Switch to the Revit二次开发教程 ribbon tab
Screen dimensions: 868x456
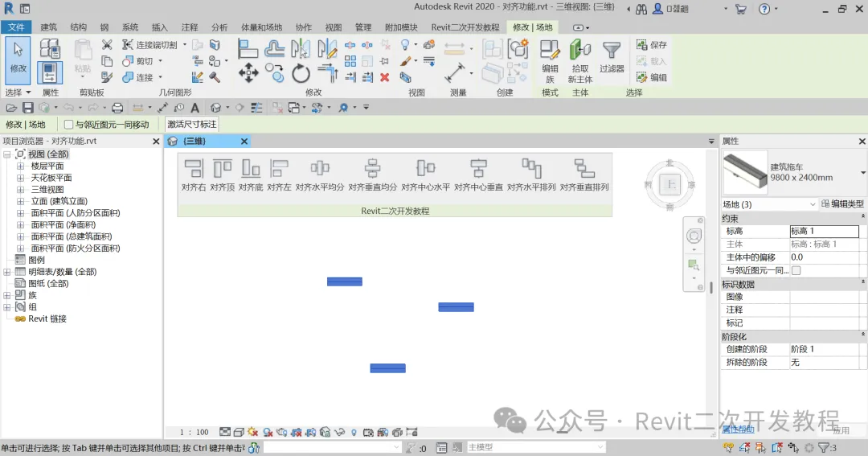click(x=465, y=27)
